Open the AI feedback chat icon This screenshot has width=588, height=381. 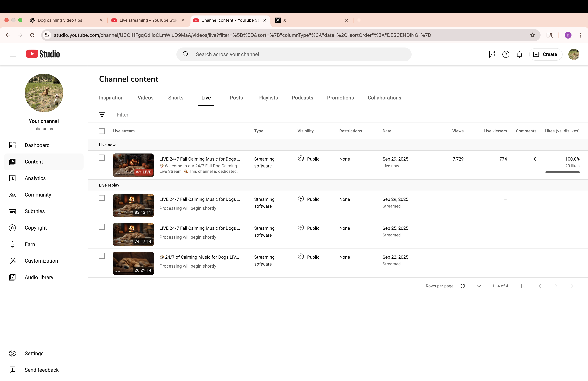(492, 54)
